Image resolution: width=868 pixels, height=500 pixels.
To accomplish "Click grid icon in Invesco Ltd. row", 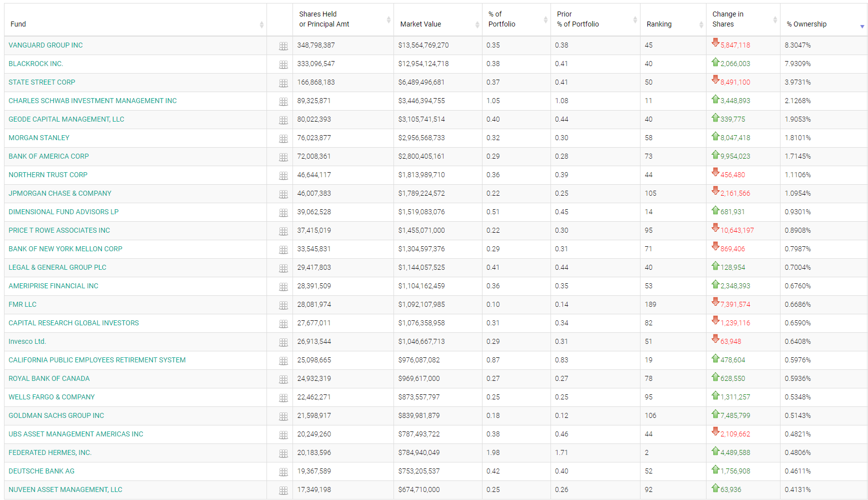I will click(283, 342).
